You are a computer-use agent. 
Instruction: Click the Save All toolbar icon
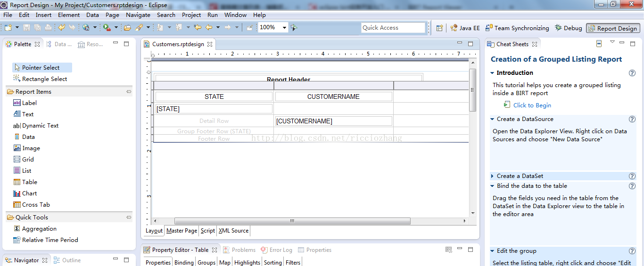pos(37,28)
